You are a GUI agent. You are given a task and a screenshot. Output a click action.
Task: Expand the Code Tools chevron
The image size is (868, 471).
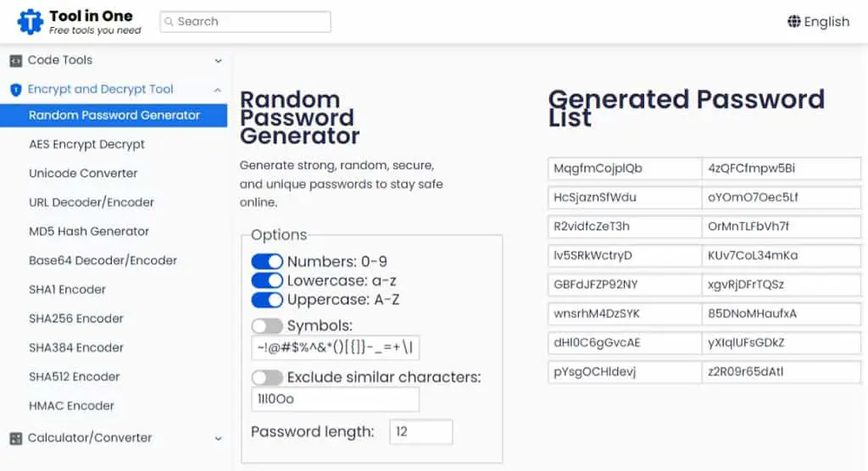(x=218, y=61)
